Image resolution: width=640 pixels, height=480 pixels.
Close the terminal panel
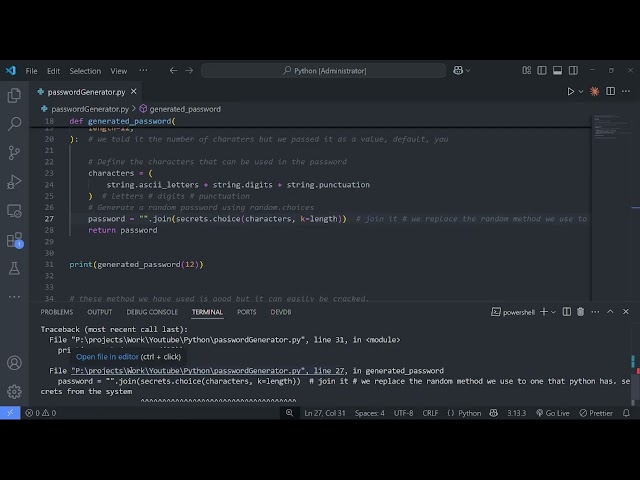626,312
